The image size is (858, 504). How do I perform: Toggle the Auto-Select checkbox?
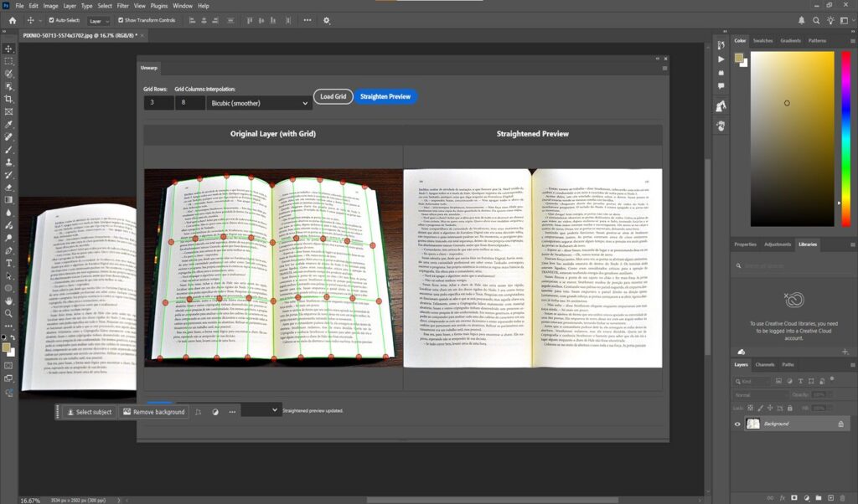click(x=52, y=20)
